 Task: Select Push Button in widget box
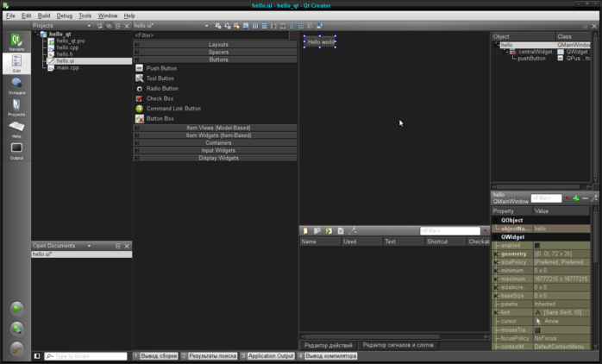(x=161, y=68)
